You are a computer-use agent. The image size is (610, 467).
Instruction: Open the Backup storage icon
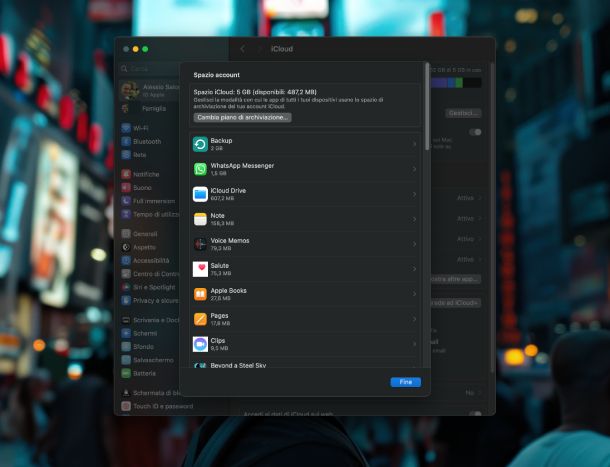point(200,144)
